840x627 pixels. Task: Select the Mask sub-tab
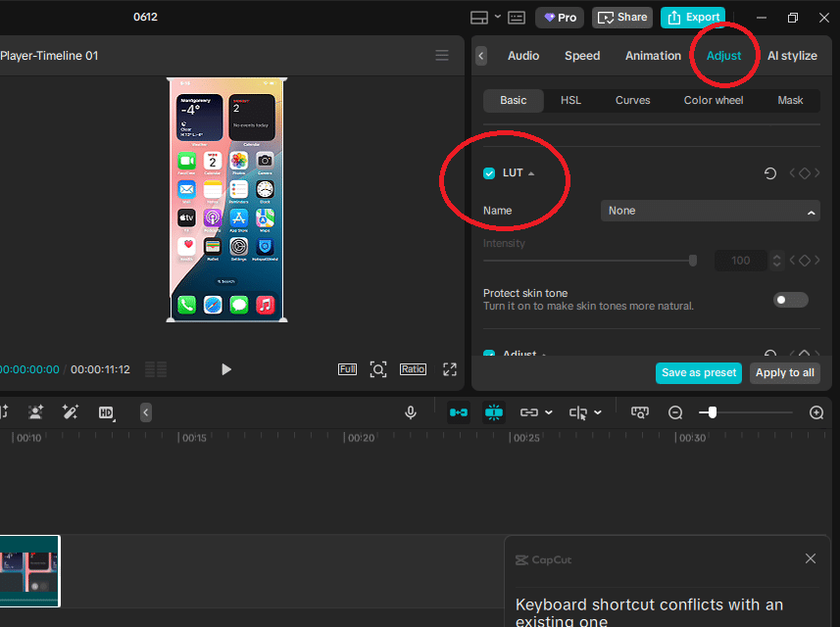(x=790, y=101)
